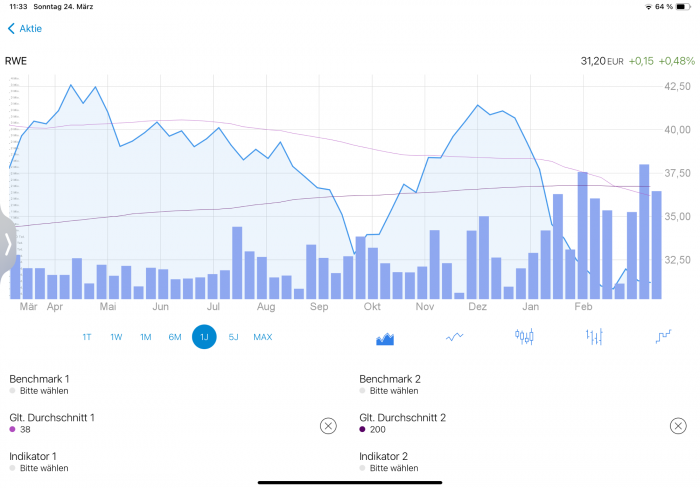Screen dimensions: 700x488
Task: Select the step-line chart type icon
Action: (x=663, y=336)
